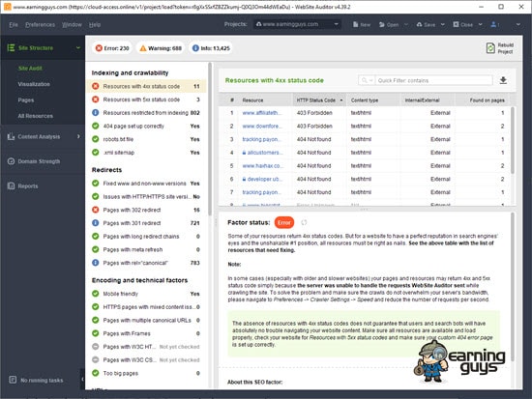
Task: Select Site Audit in the sidebar
Action: tap(30, 69)
